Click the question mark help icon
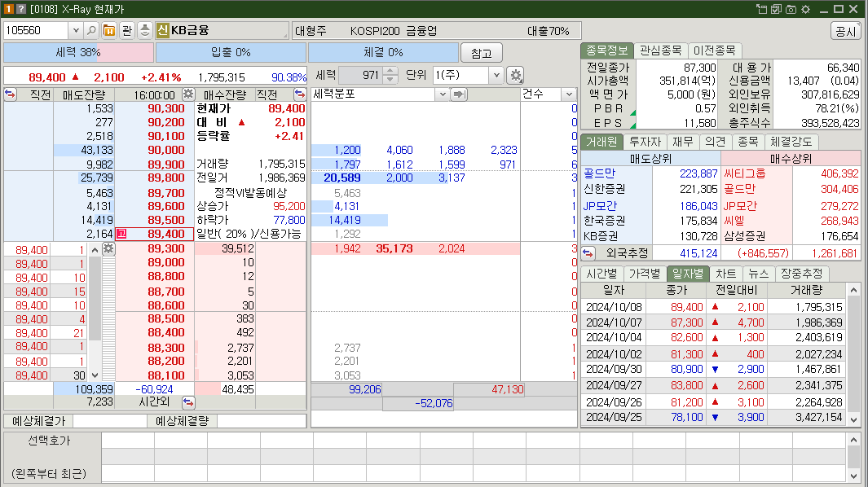The height and width of the screenshot is (487, 868). tap(21, 9)
